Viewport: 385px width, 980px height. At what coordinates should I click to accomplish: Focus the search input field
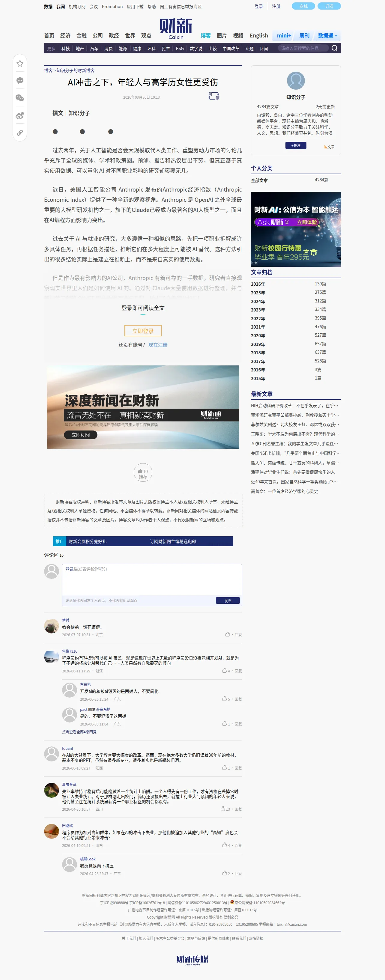(x=303, y=48)
